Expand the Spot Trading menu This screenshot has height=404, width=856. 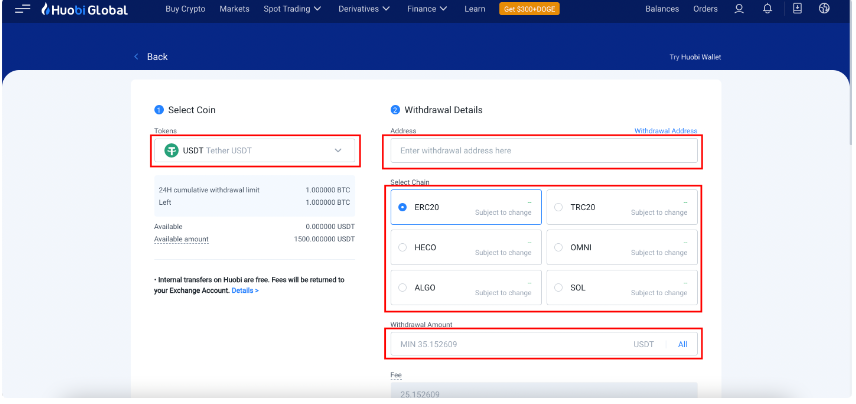pos(292,9)
